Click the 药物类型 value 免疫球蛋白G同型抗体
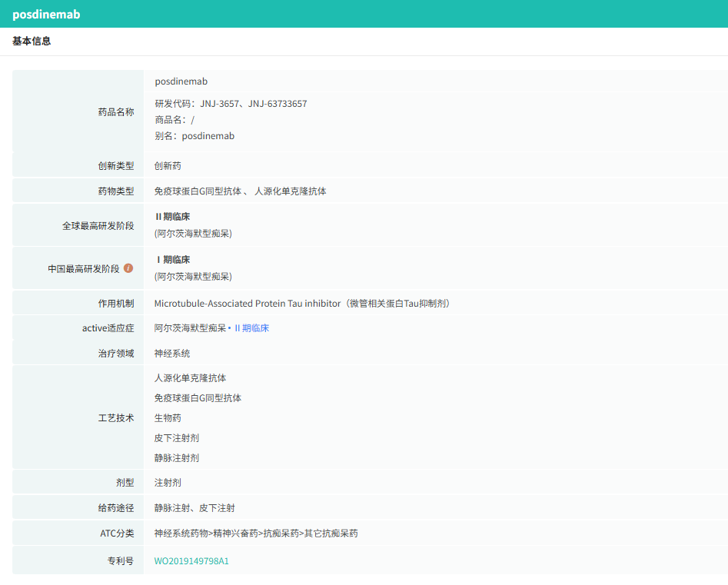 198,191
